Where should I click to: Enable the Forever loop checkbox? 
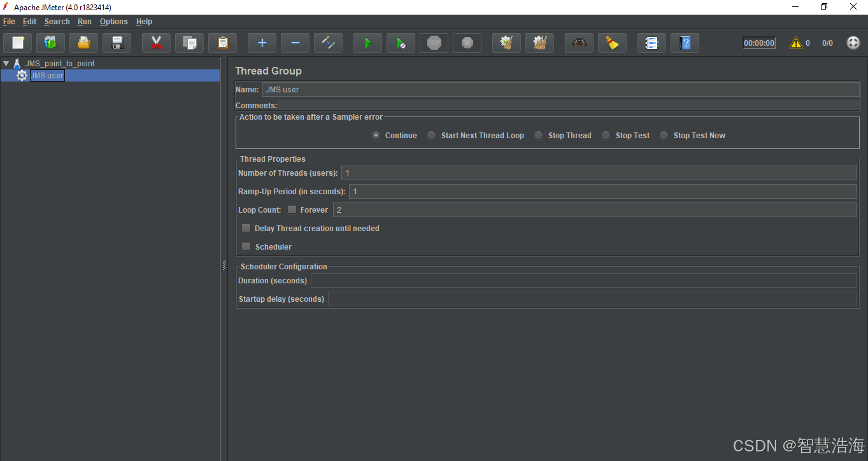[x=292, y=209]
